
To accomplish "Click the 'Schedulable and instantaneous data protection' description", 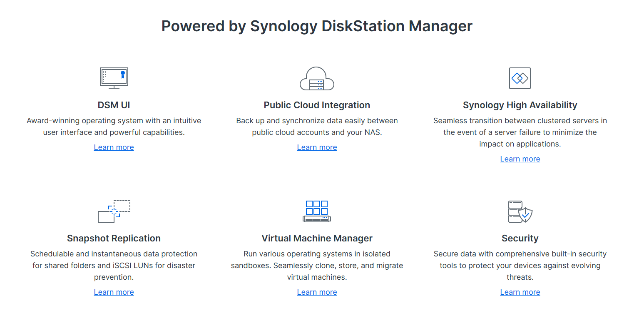I will tap(114, 266).
